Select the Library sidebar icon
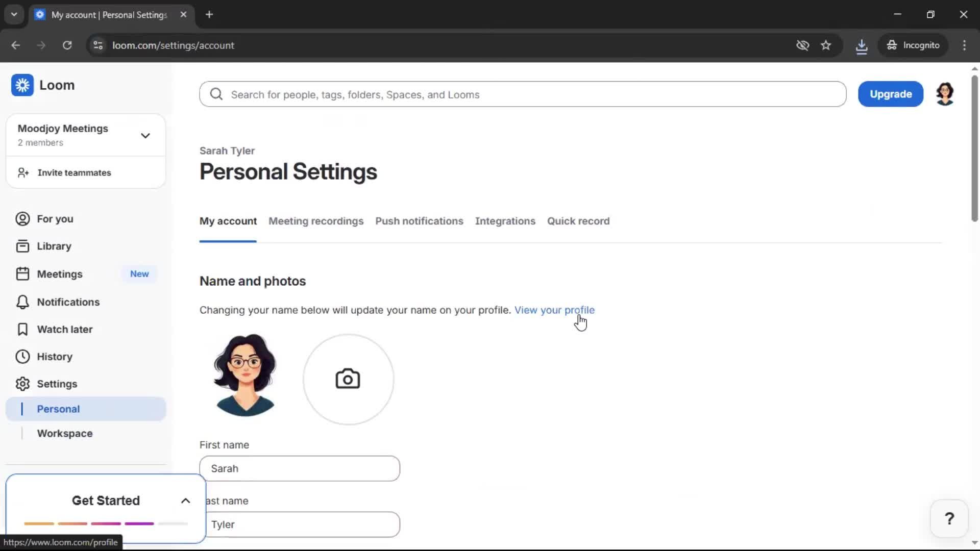Viewport: 980px width, 551px height. pyautogui.click(x=21, y=246)
